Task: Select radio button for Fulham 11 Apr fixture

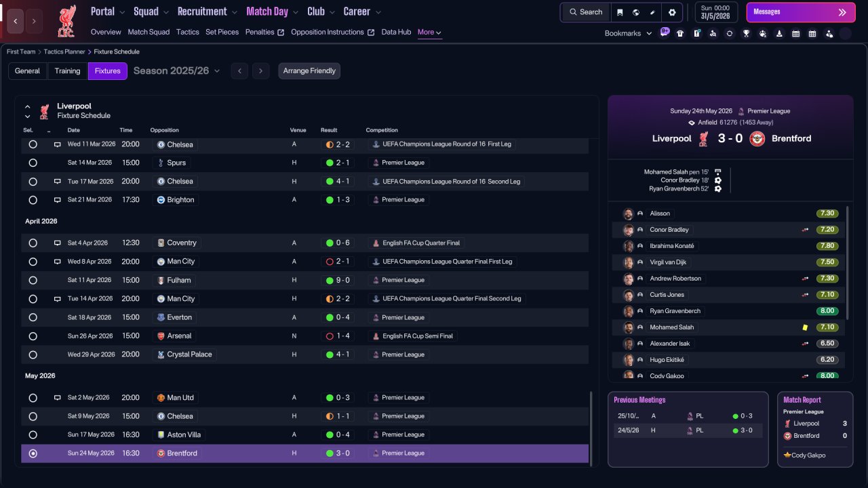Action: 33,280
